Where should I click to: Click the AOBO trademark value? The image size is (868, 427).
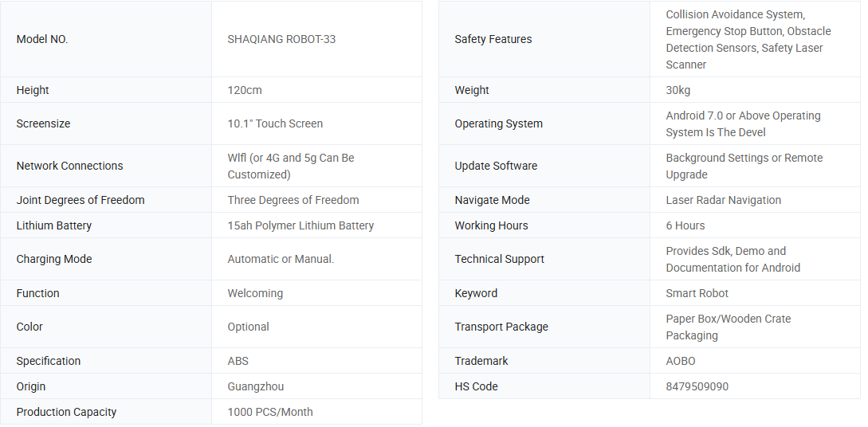point(681,361)
